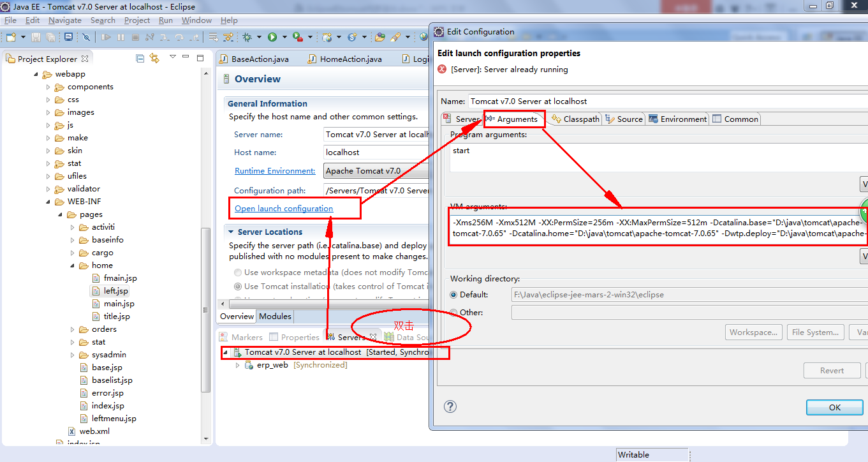Switch to the Classpath tab
Viewport: 868px width, 462px height.
(576, 119)
